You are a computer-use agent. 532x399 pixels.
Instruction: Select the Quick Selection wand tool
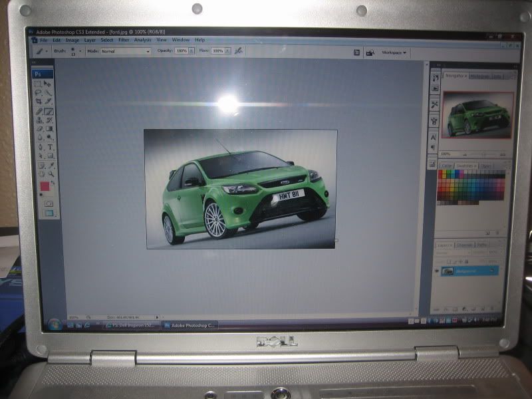coord(49,92)
